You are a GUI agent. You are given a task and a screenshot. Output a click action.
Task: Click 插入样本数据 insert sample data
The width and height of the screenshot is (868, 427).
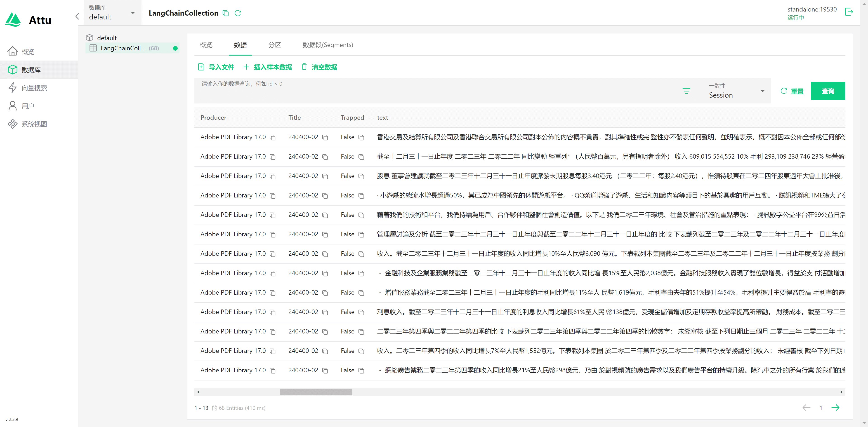[268, 67]
